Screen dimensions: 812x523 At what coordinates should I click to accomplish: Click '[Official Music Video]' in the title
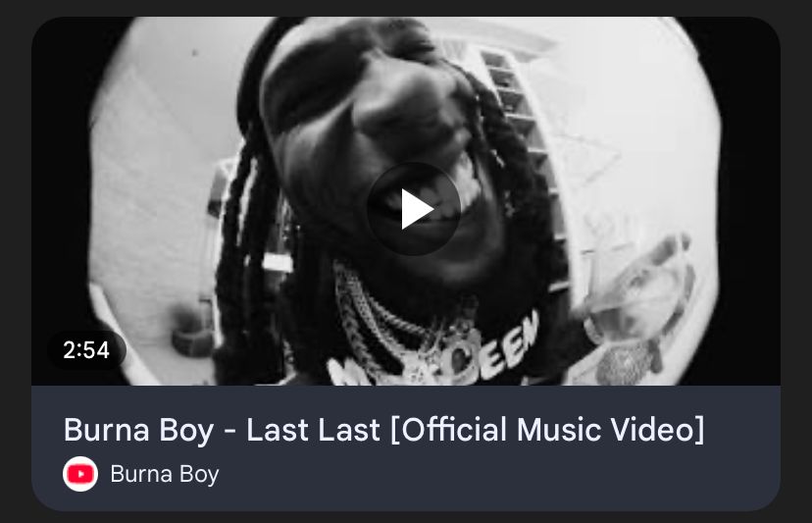point(548,430)
